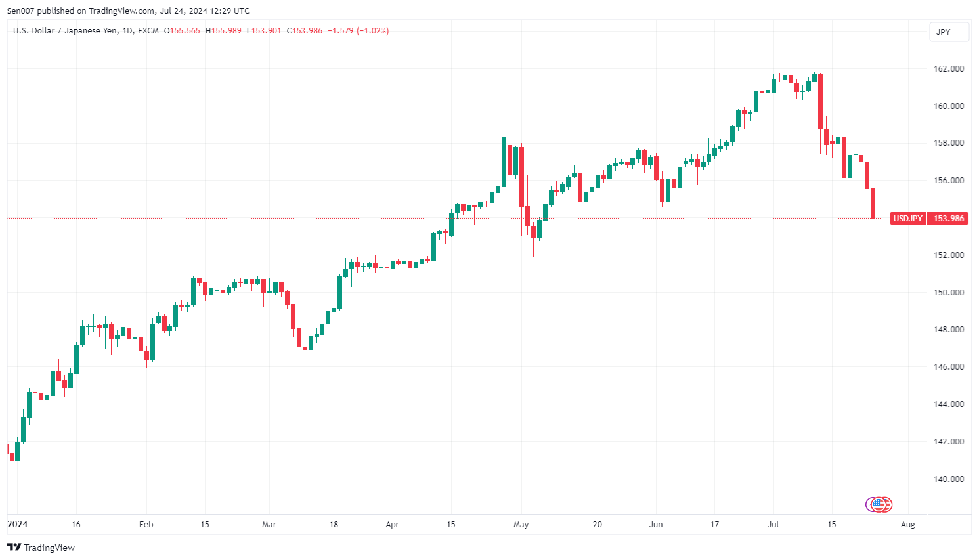Screen dimensions: 979x560
Task: Click the high price value H155.989
Action: pyautogui.click(x=223, y=31)
